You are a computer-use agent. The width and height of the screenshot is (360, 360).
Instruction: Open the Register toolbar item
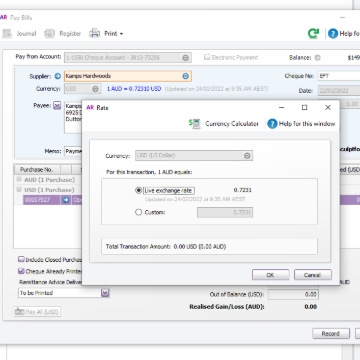pos(63,33)
